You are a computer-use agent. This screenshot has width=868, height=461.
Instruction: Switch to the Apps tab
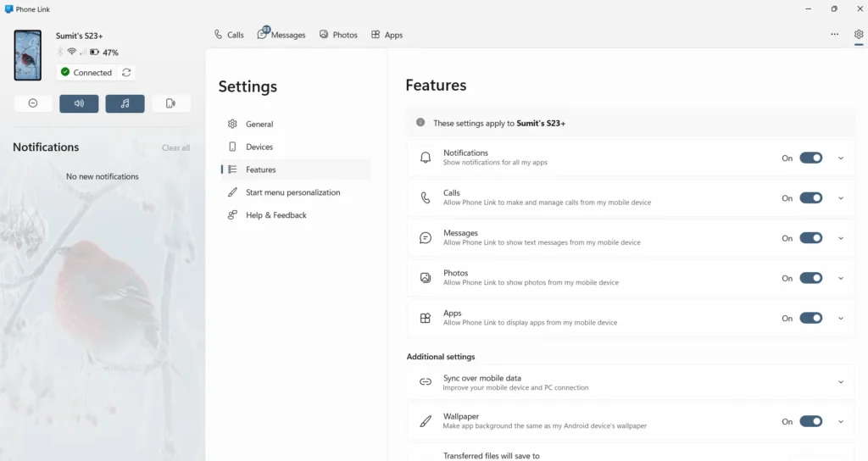click(387, 34)
